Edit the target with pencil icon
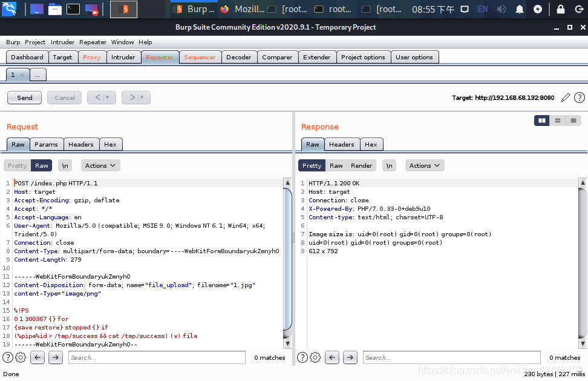The height and width of the screenshot is (381, 588). (566, 98)
